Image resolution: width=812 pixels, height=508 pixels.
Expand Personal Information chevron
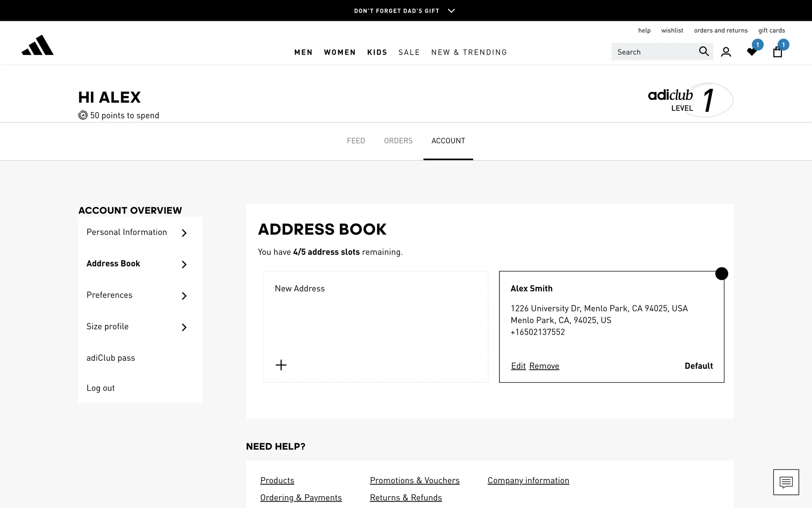184,233
